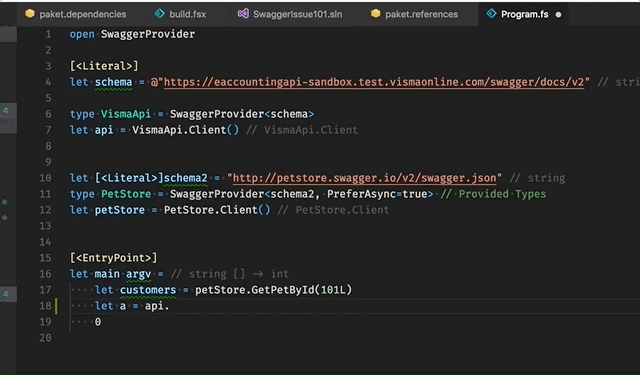The width and height of the screenshot is (640, 375).
Task: Click the [<Literal>] attribute on line 3
Action: tap(104, 66)
